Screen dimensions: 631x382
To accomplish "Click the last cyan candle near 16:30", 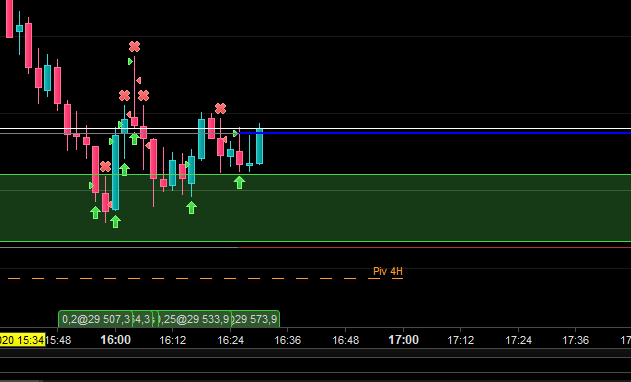I will click(x=260, y=146).
